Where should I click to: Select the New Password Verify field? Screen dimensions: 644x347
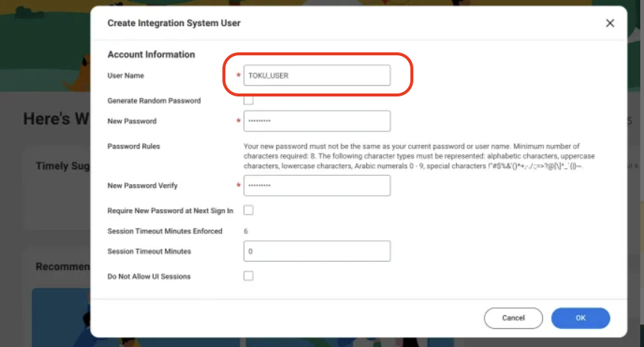click(317, 185)
